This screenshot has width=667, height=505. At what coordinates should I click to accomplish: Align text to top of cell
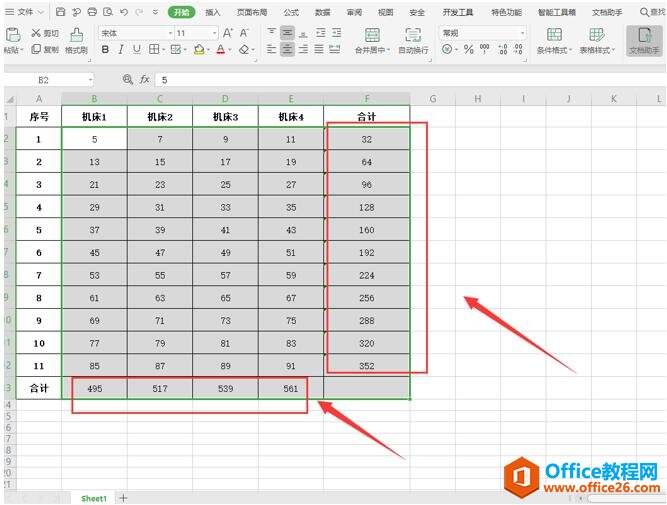point(271,33)
